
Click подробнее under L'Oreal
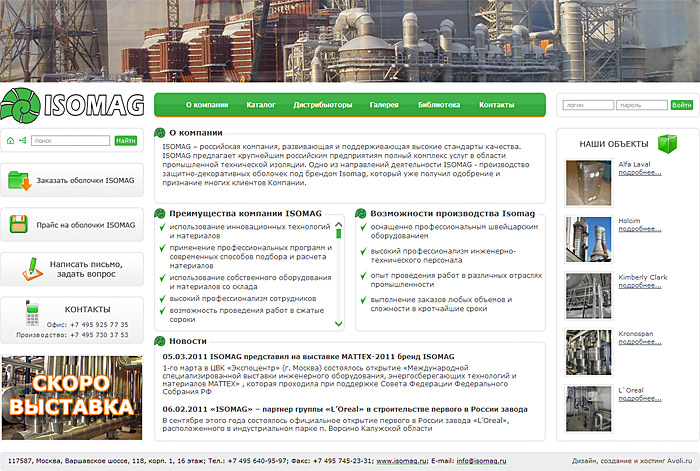point(640,398)
